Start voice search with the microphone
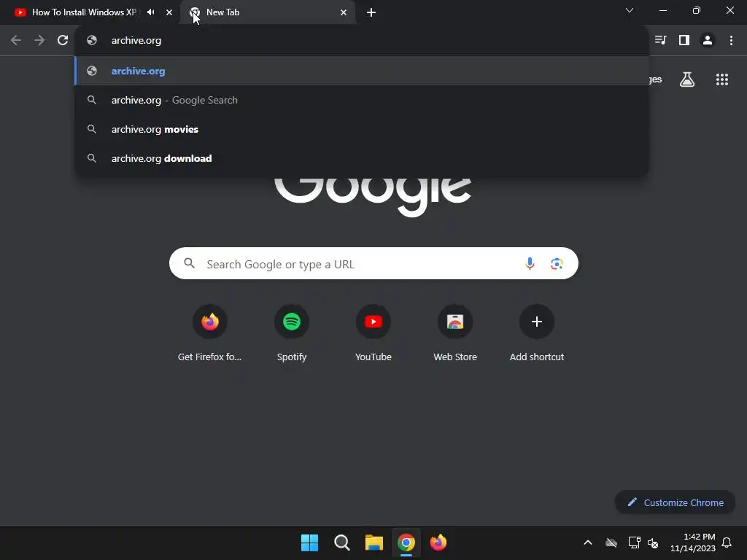Image resolution: width=747 pixels, height=560 pixels. [530, 263]
